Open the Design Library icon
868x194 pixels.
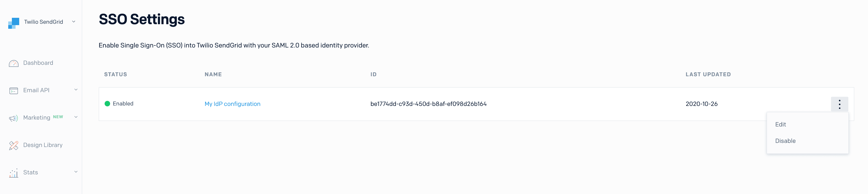click(x=13, y=145)
